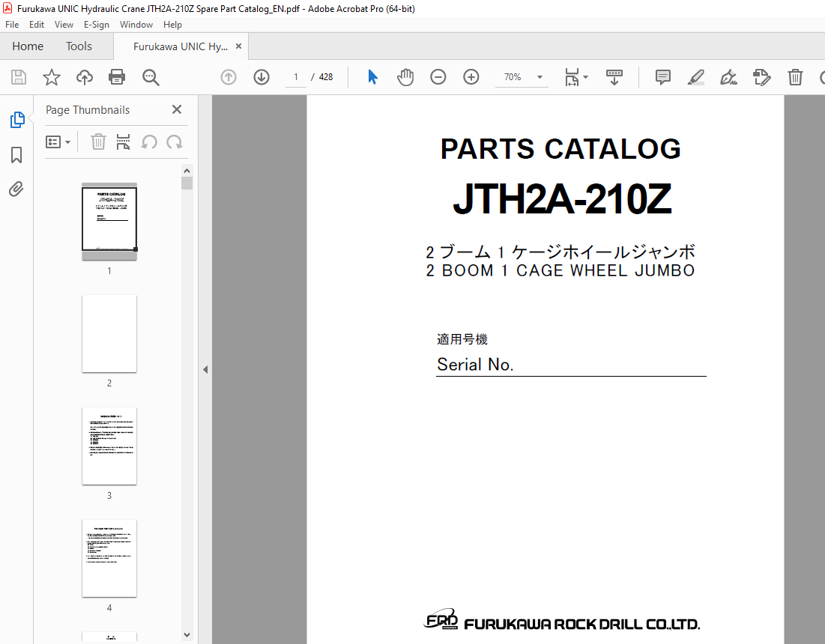
Task: Go to next page arrow
Action: click(262, 77)
